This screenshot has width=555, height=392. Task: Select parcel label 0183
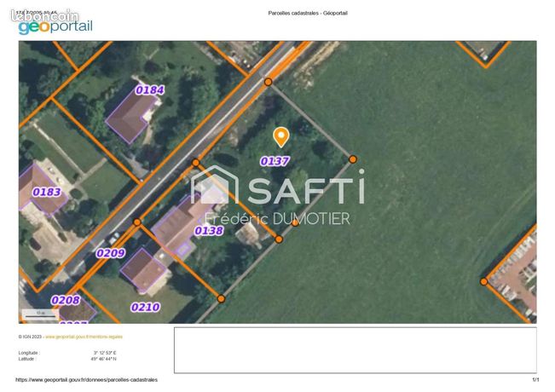pyautogui.click(x=47, y=192)
